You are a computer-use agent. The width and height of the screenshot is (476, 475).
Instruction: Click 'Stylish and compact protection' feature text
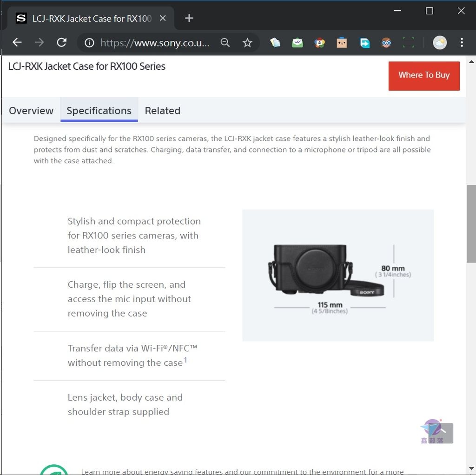coord(134,236)
